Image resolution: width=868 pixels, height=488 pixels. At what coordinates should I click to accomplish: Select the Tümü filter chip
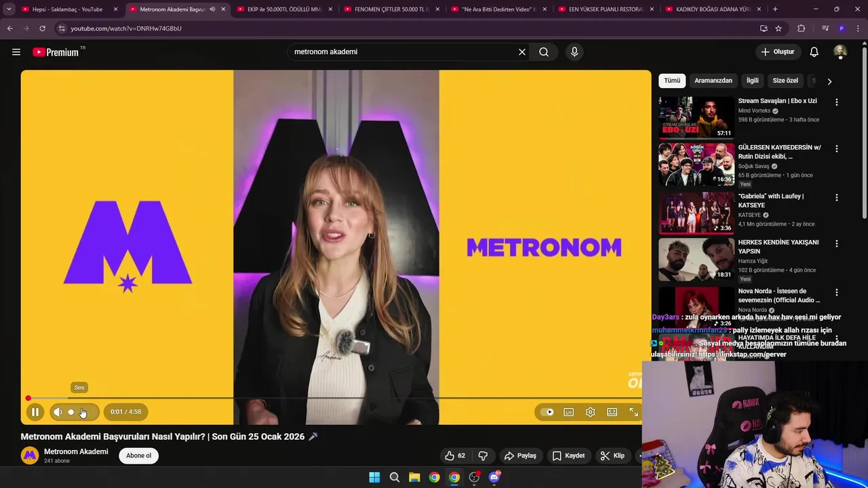672,81
